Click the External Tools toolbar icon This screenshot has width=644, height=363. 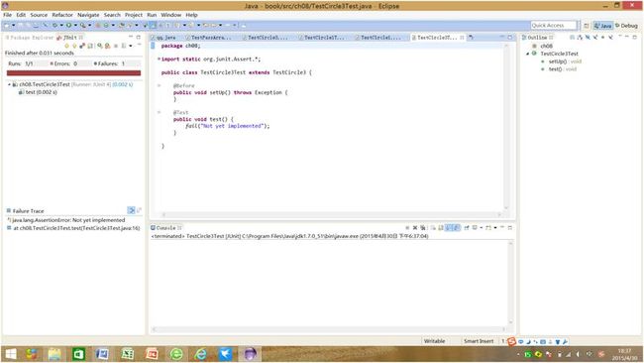pos(83,26)
